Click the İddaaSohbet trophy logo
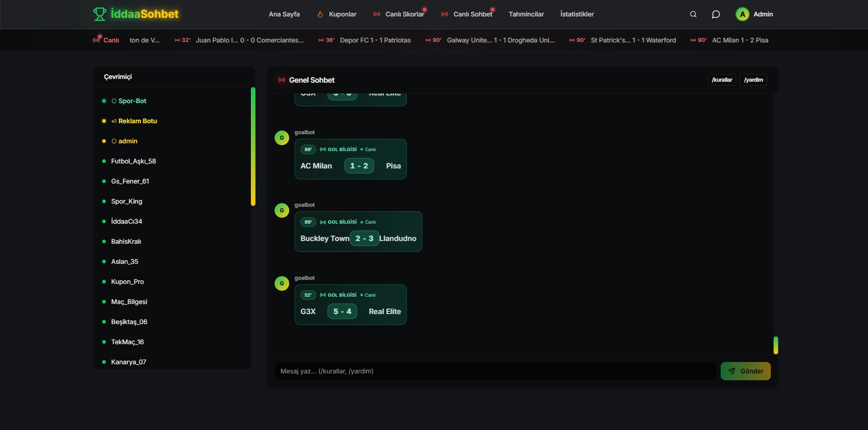The height and width of the screenshot is (430, 868). coord(99,14)
